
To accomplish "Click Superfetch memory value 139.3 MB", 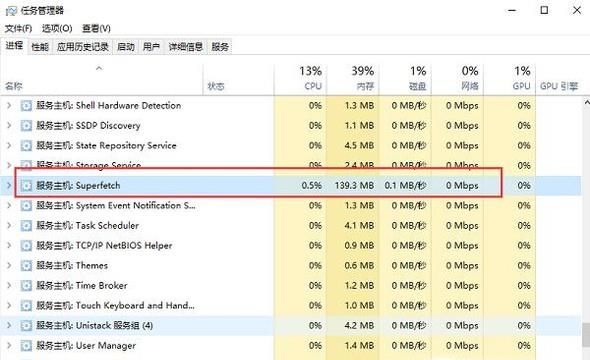I will point(354,185).
